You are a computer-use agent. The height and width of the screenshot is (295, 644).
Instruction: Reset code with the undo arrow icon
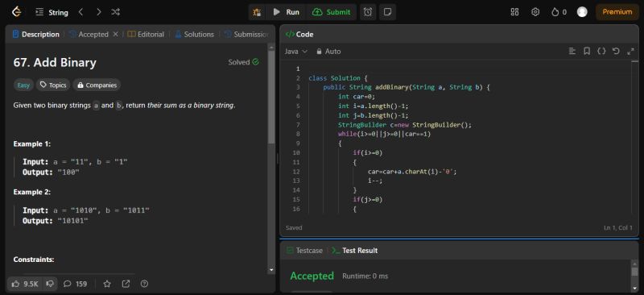pyautogui.click(x=616, y=51)
